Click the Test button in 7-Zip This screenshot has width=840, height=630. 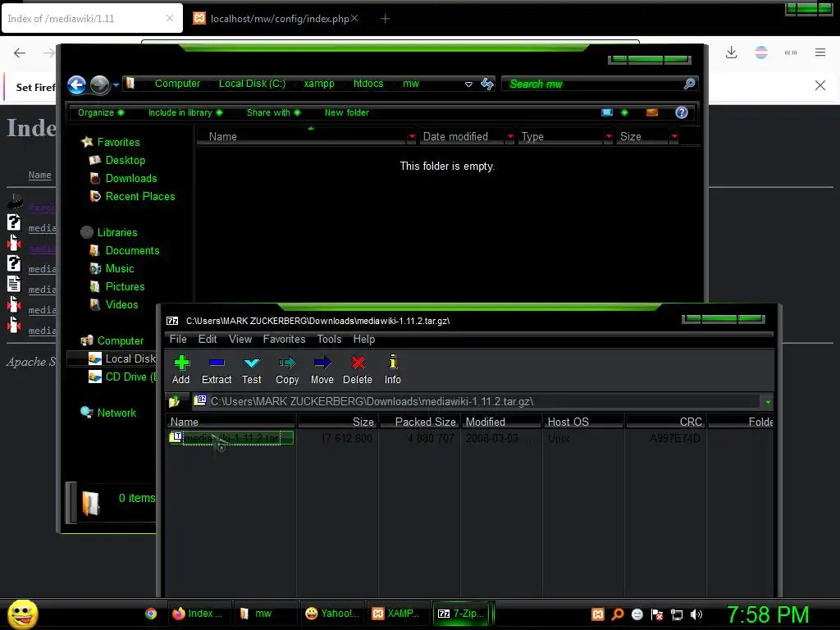251,370
